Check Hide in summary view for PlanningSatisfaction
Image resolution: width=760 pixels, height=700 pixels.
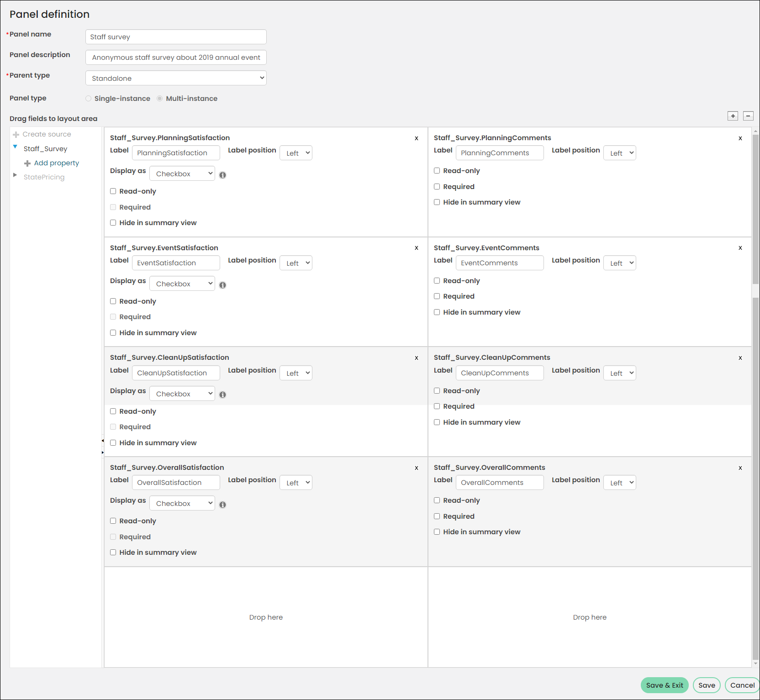113,223
